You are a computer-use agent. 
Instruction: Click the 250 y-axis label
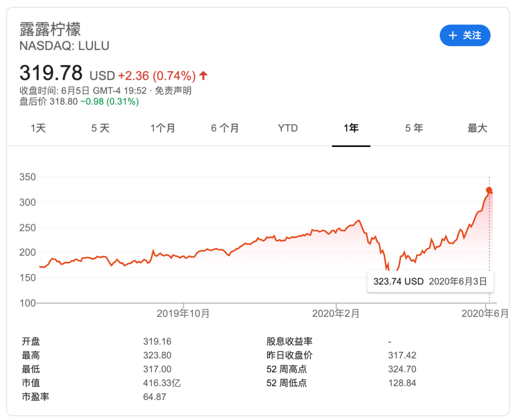coord(28,228)
